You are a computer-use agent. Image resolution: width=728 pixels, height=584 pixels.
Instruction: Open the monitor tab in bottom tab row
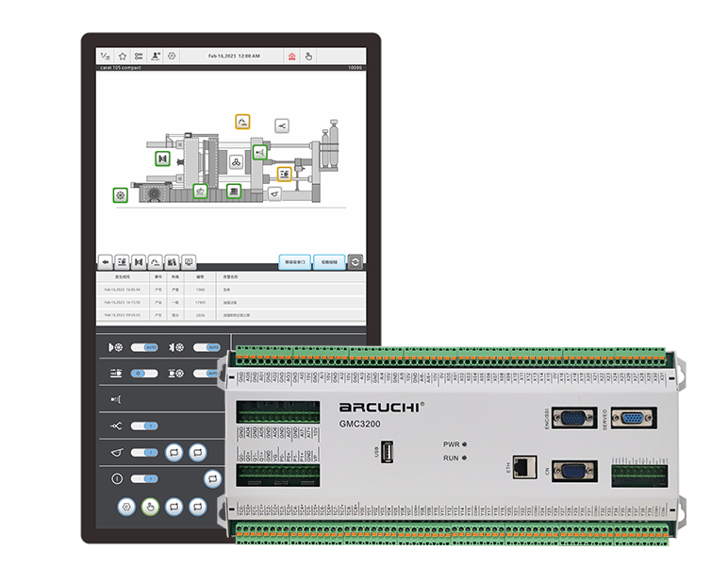tap(189, 260)
